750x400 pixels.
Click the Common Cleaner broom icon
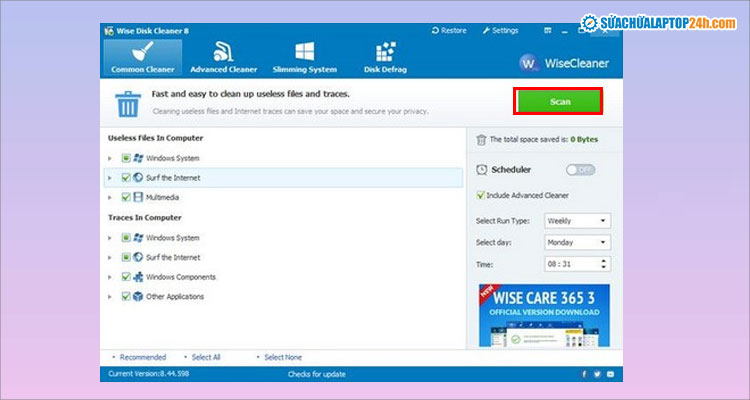[140, 52]
